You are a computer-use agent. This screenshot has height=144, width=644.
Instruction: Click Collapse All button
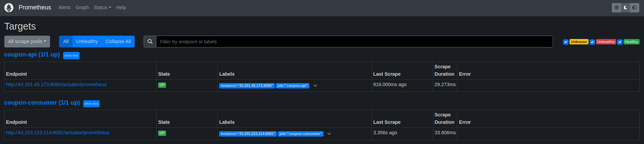pyautogui.click(x=118, y=42)
